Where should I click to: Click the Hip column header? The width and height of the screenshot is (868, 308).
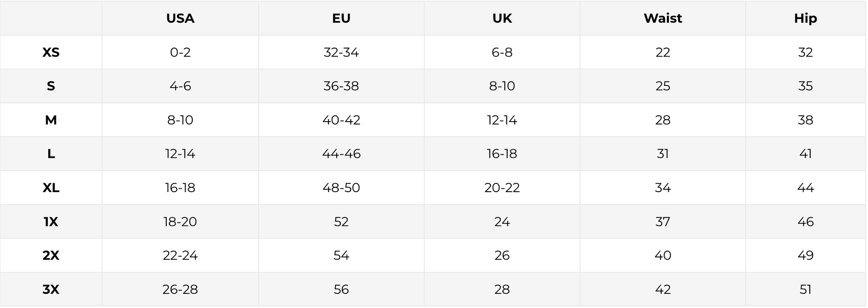805,18
